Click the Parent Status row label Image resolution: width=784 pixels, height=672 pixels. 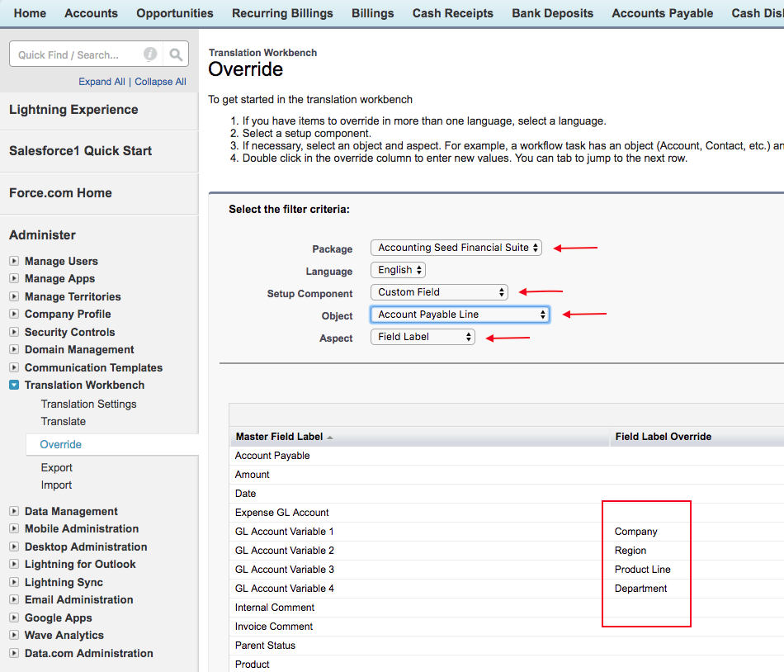coord(265,646)
